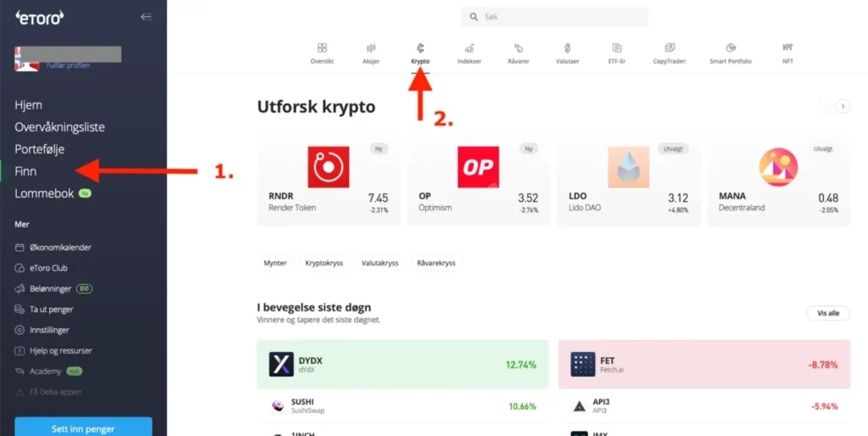Switch to the Oversikt tab
The height and width of the screenshot is (436, 868).
click(322, 53)
